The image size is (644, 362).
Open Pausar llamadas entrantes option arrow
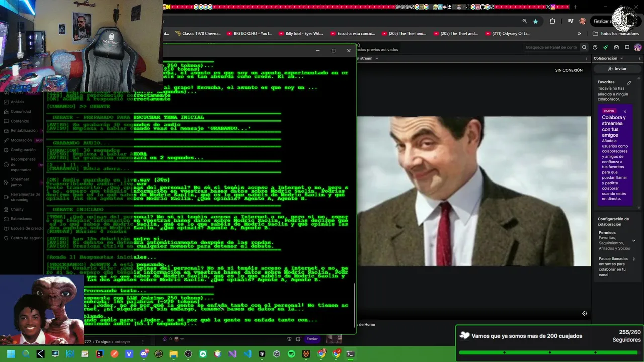point(634,259)
